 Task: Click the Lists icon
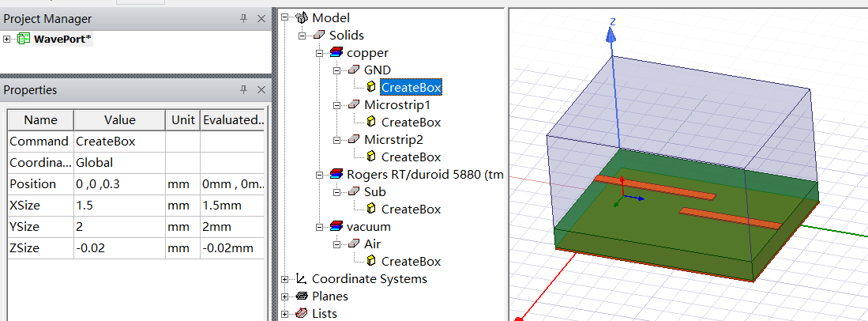301,313
